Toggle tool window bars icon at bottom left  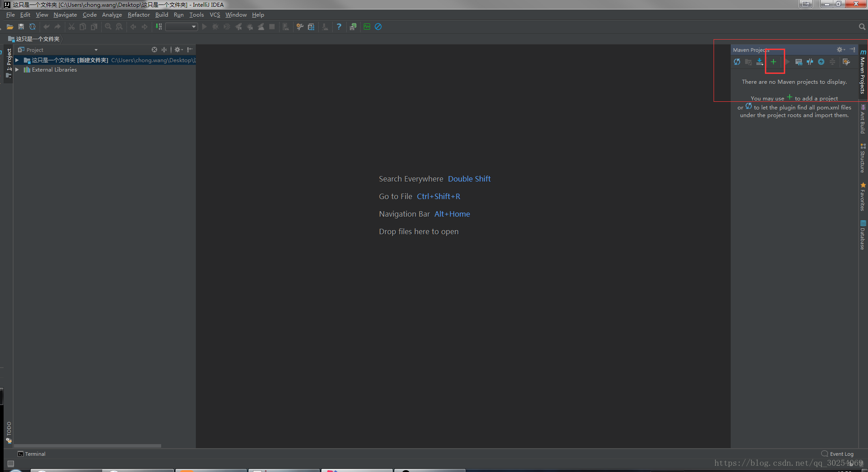point(11,463)
